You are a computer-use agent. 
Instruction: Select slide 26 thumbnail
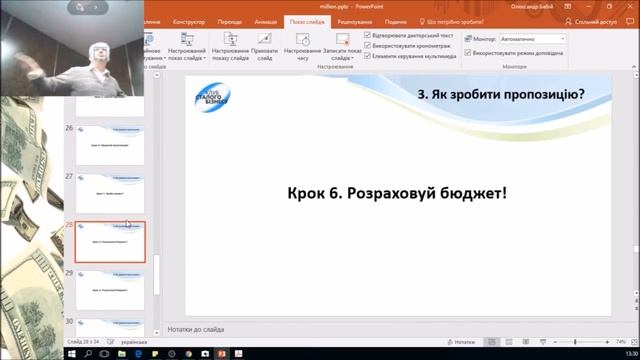(110, 145)
